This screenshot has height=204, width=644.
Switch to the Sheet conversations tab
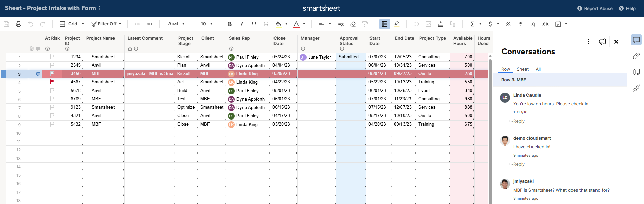(x=523, y=69)
